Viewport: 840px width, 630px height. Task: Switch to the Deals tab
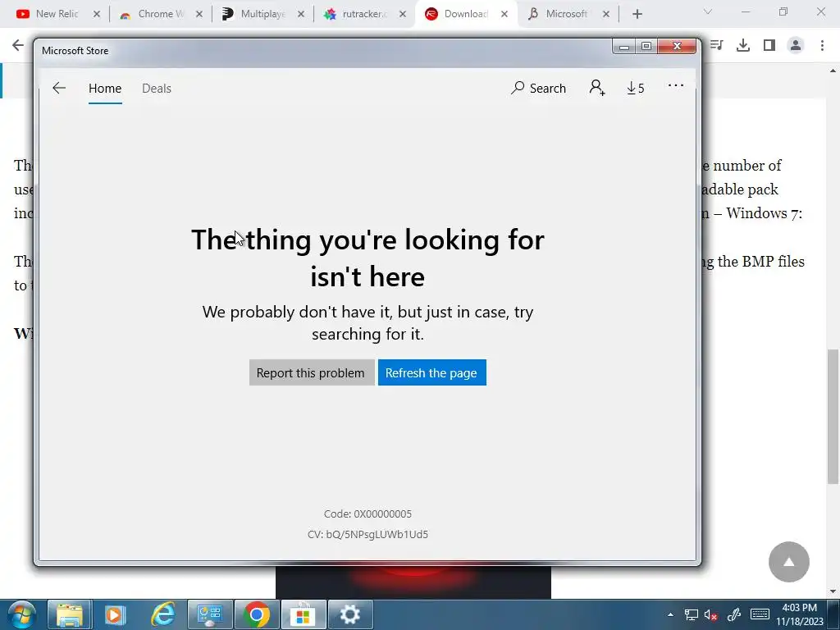pyautogui.click(x=157, y=89)
